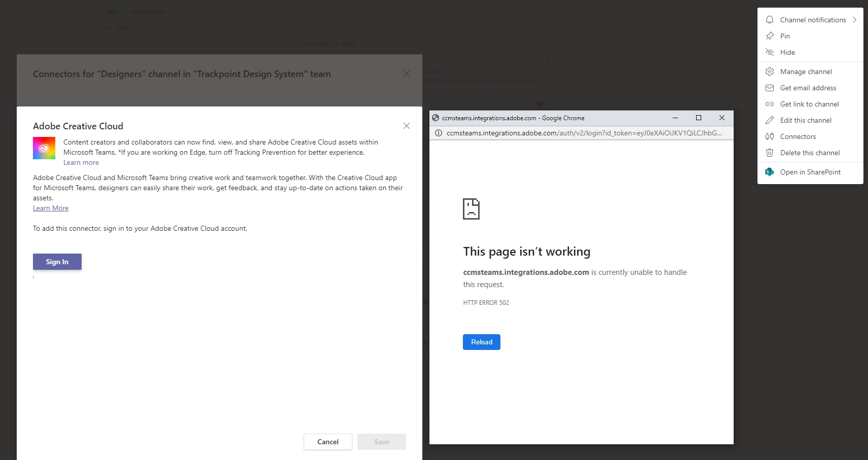Open the small 'Learn more' link under description
The width and height of the screenshot is (868, 460).
81,162
